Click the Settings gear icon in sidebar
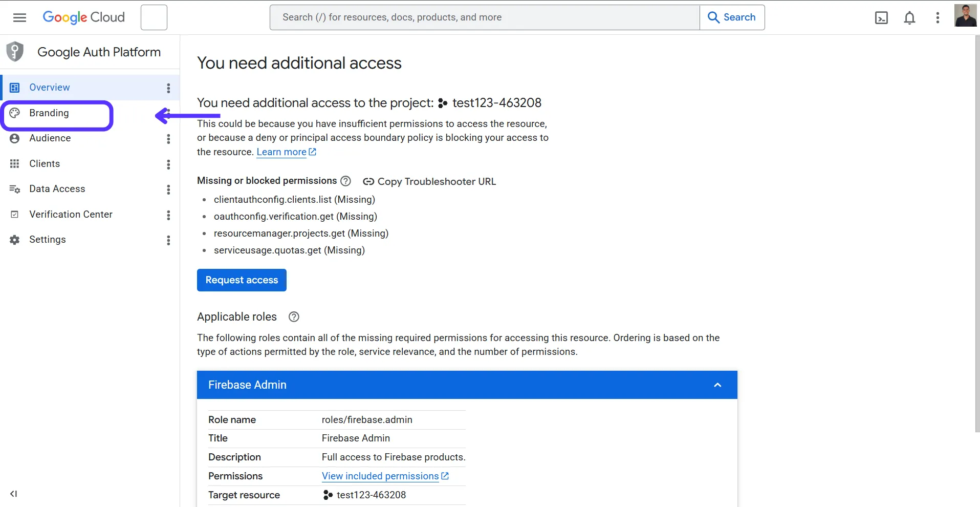 (15, 240)
